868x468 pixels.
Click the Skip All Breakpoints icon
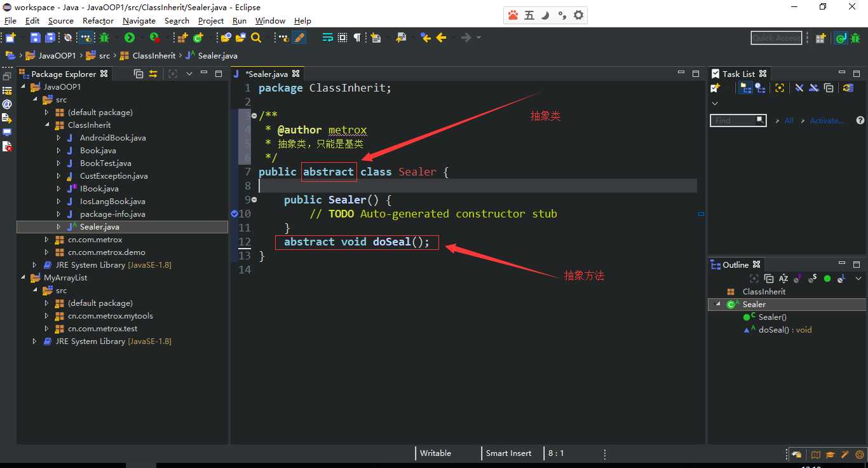(x=68, y=38)
